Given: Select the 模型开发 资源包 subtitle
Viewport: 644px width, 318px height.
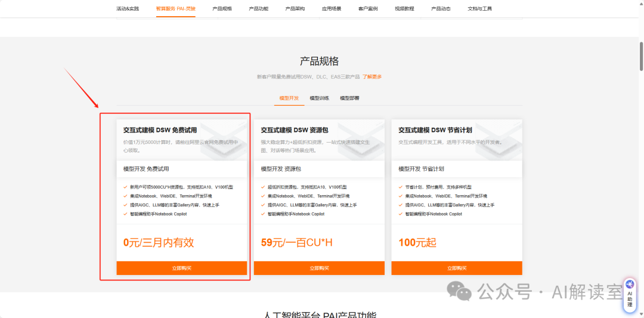Looking at the screenshot, I should point(281,169).
